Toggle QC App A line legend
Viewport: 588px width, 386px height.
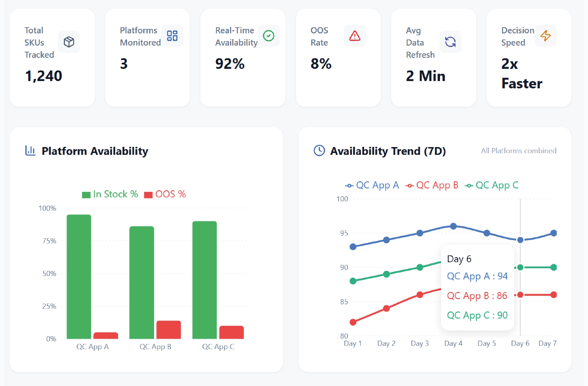click(372, 185)
